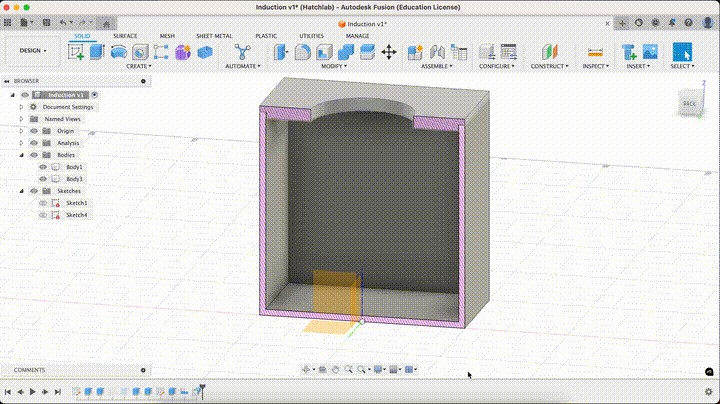Click the BACK face of the ViewCube
The width and height of the screenshot is (720, 404).
(x=689, y=104)
